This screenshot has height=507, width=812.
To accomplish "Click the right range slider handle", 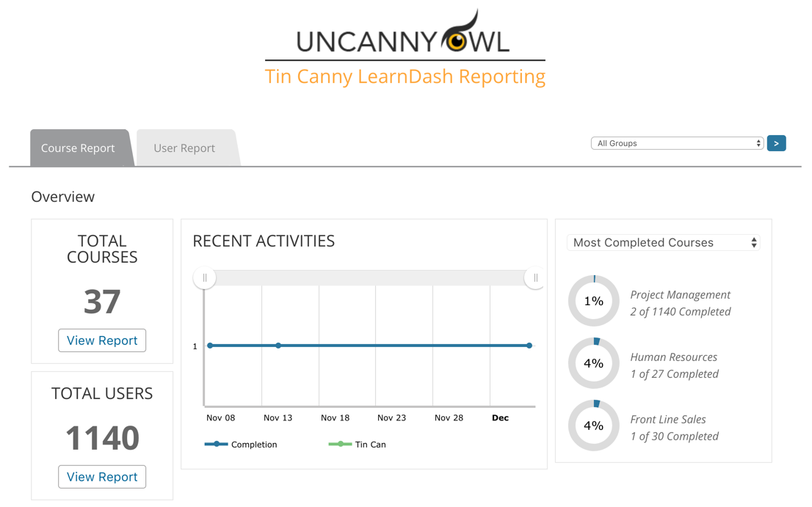I will (x=535, y=278).
